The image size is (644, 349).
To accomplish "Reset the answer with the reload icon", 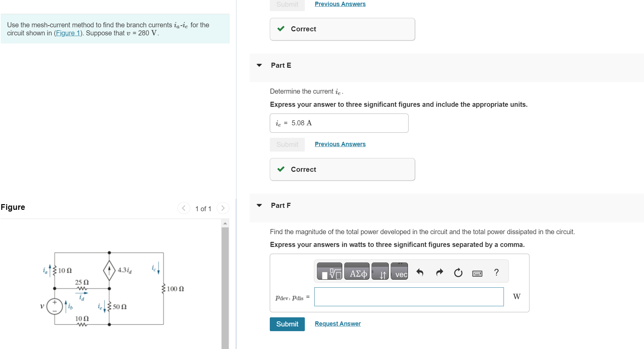I will point(458,272).
